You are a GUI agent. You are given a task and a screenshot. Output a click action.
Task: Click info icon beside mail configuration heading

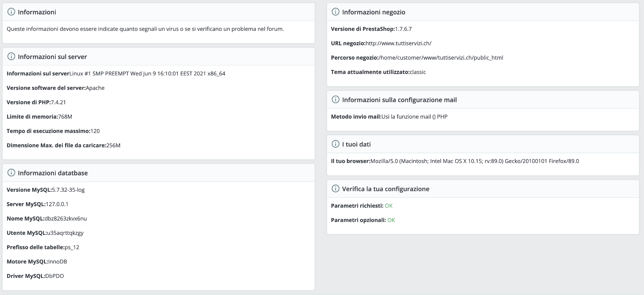tap(335, 100)
